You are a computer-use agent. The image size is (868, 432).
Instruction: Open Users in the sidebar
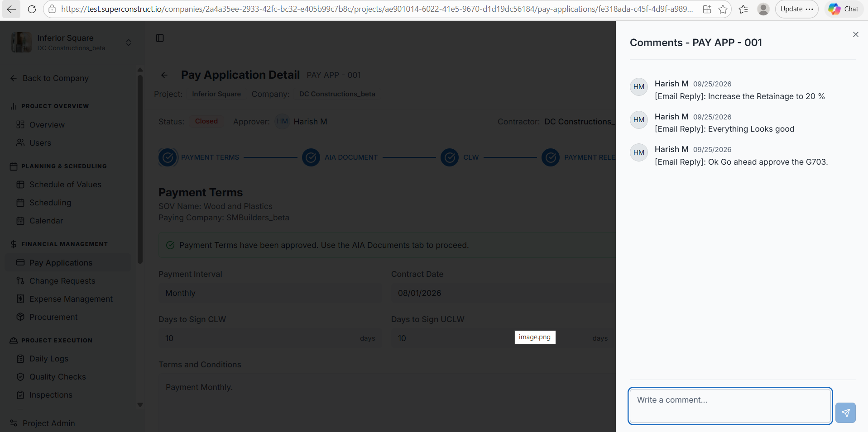(x=40, y=143)
